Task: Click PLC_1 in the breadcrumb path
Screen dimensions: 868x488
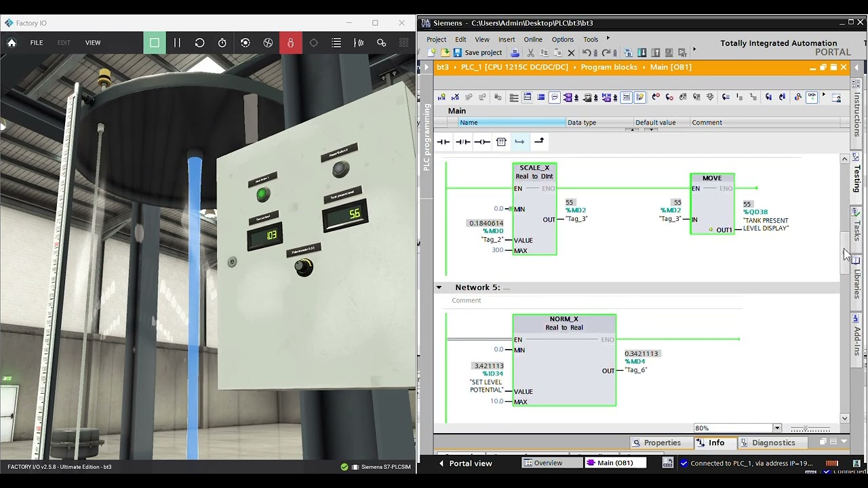Action: [x=515, y=67]
